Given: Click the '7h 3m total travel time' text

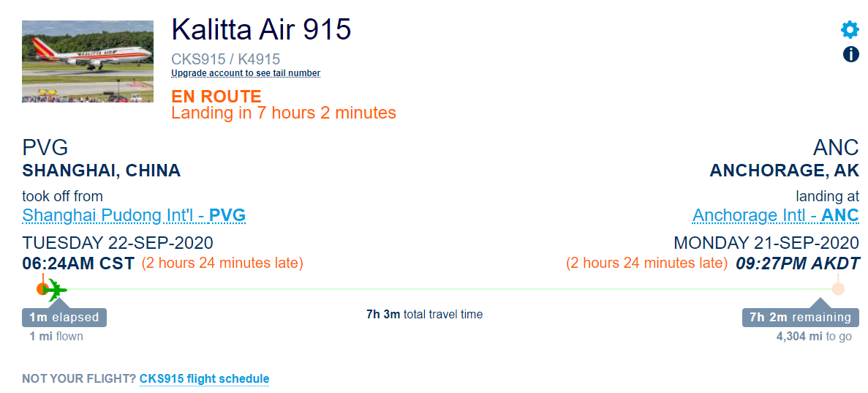Looking at the screenshot, I should tap(425, 315).
